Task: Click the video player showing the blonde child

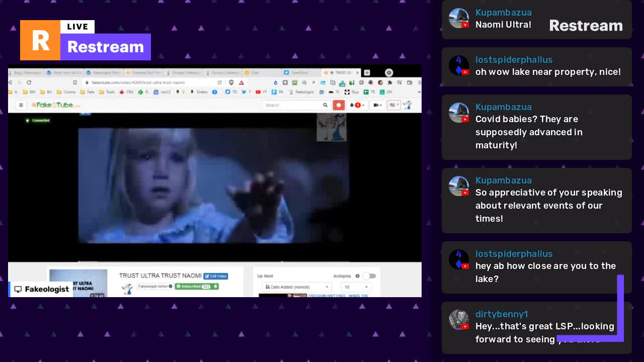Action: pyautogui.click(x=214, y=186)
